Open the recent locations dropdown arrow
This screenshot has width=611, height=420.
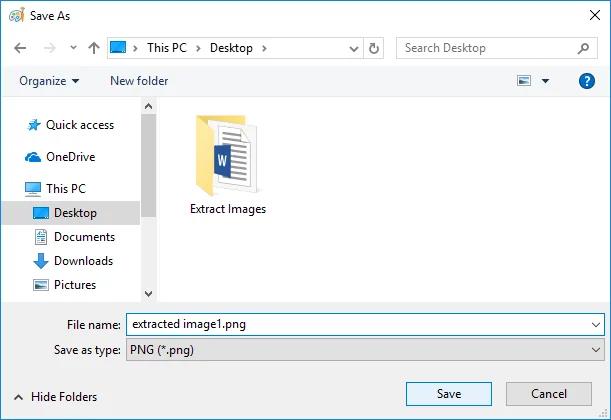[x=73, y=48]
